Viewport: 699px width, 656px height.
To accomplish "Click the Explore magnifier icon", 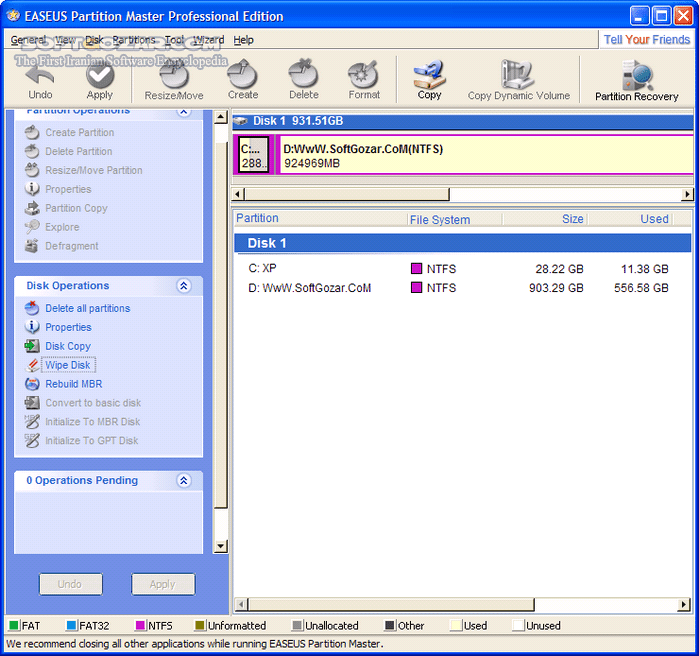I will [x=32, y=226].
